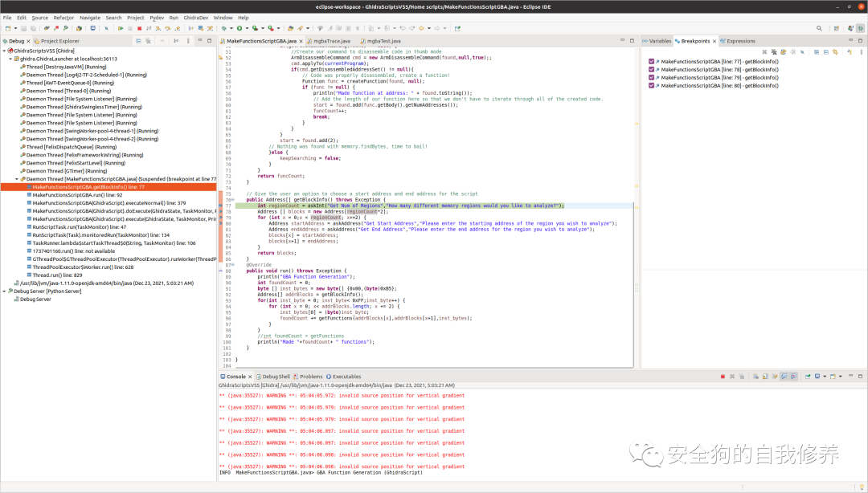This screenshot has width=868, height=493.
Task: Switch to the Debug perspective icon
Action: click(x=860, y=28)
